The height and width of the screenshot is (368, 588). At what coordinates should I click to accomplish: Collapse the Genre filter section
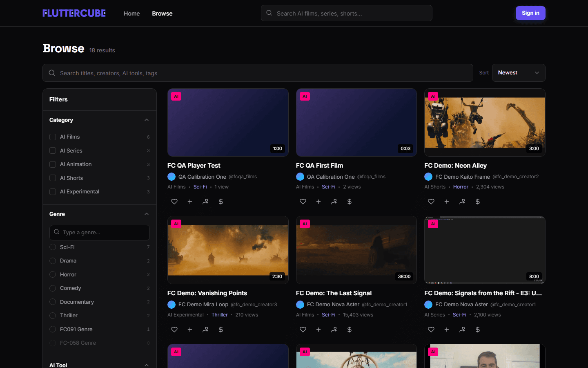click(147, 214)
